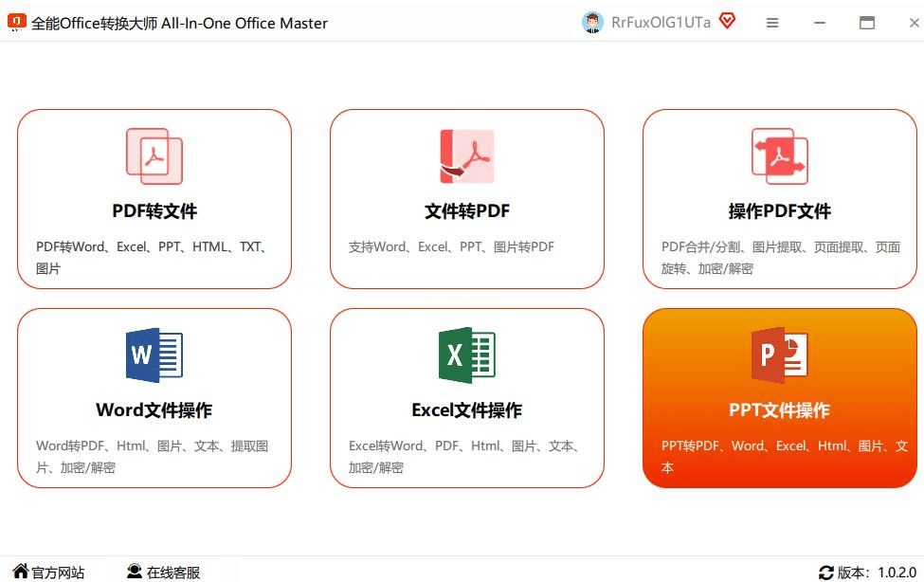Open the hamburger menu in title bar
This screenshot has height=582, width=924.
(x=772, y=23)
